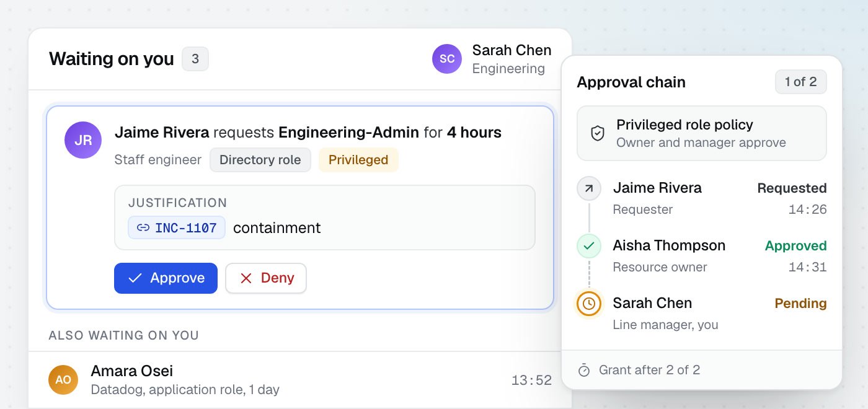Click the Requester label under Jaime Rivera

[642, 209]
